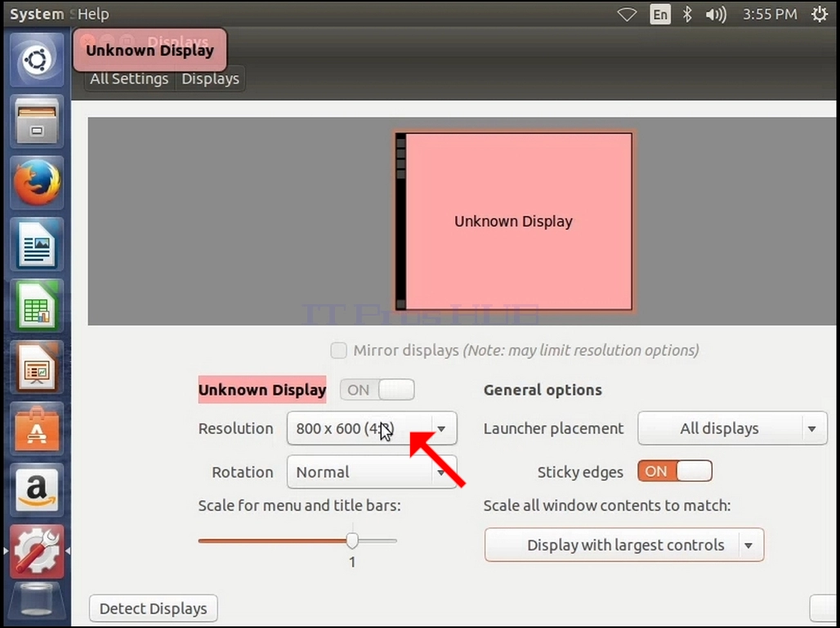840x628 pixels.
Task: Toggle the Unknown Display ON switch
Action: 378,390
